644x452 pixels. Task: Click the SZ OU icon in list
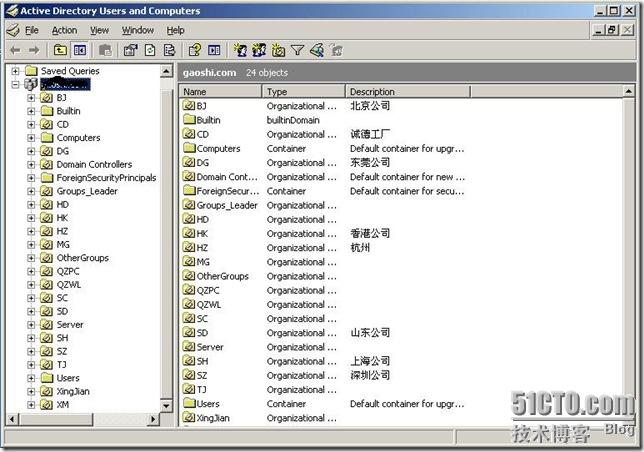(x=189, y=375)
